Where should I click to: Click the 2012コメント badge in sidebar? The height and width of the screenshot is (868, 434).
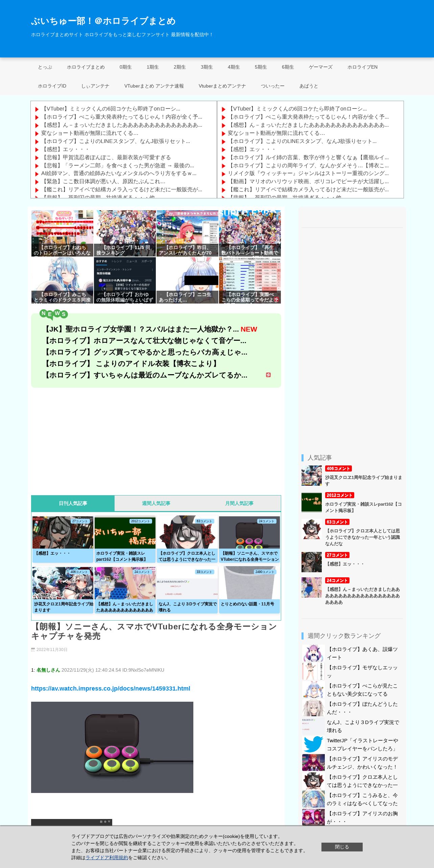coord(340,495)
